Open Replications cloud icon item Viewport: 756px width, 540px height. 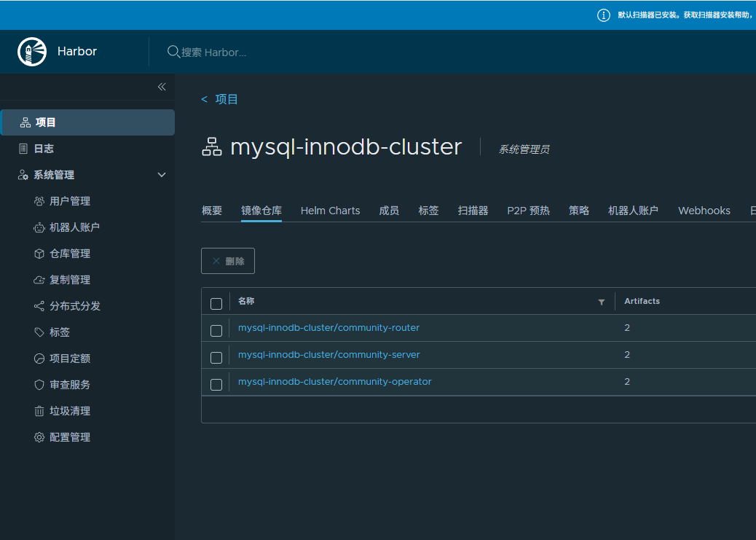click(x=69, y=280)
